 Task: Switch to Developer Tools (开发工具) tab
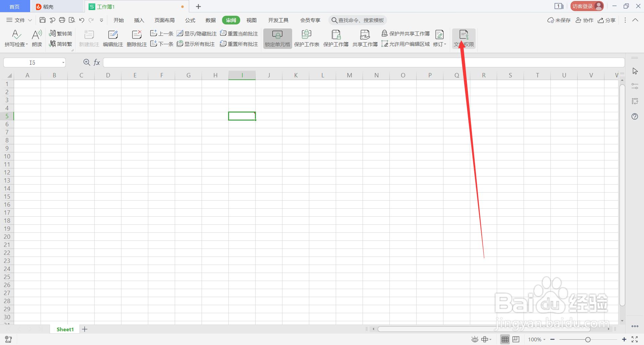(278, 20)
